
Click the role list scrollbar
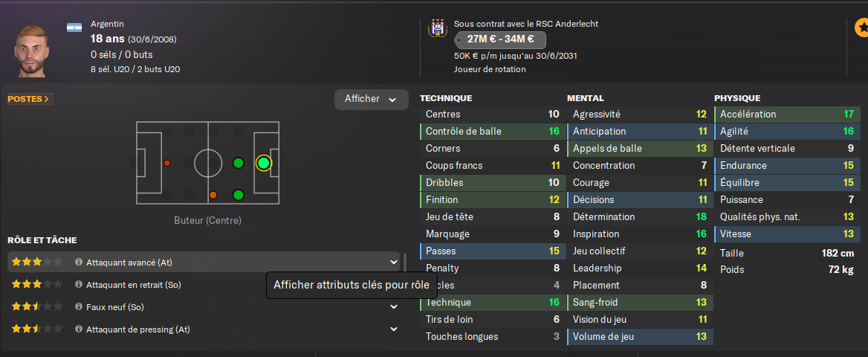(x=405, y=263)
